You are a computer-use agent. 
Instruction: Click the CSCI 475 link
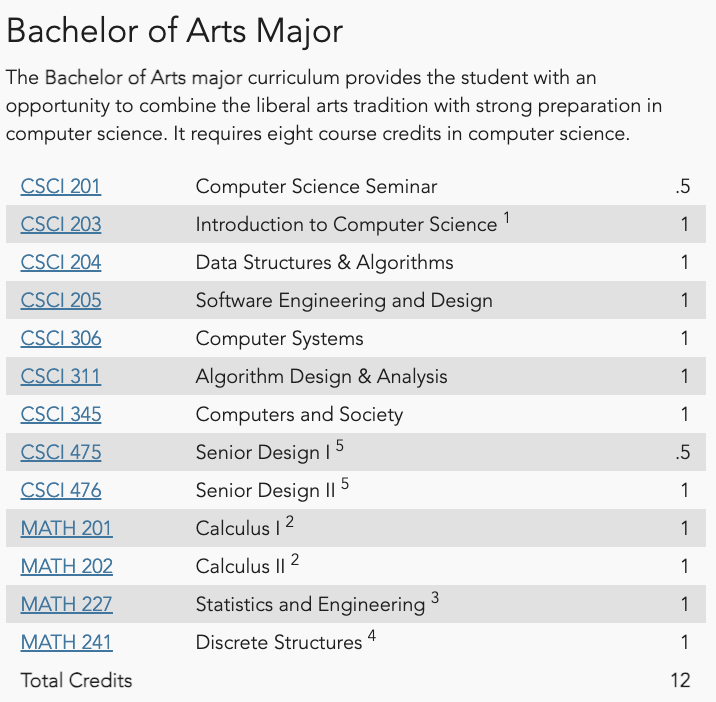(61, 452)
